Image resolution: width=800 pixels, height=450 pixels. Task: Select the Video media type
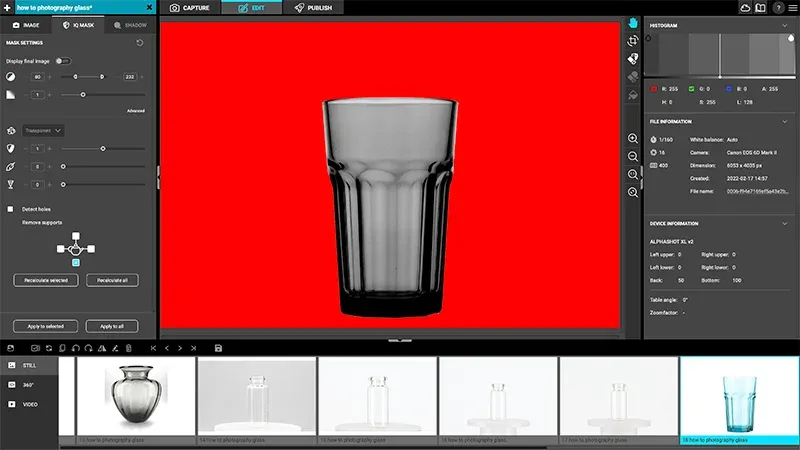tap(29, 404)
